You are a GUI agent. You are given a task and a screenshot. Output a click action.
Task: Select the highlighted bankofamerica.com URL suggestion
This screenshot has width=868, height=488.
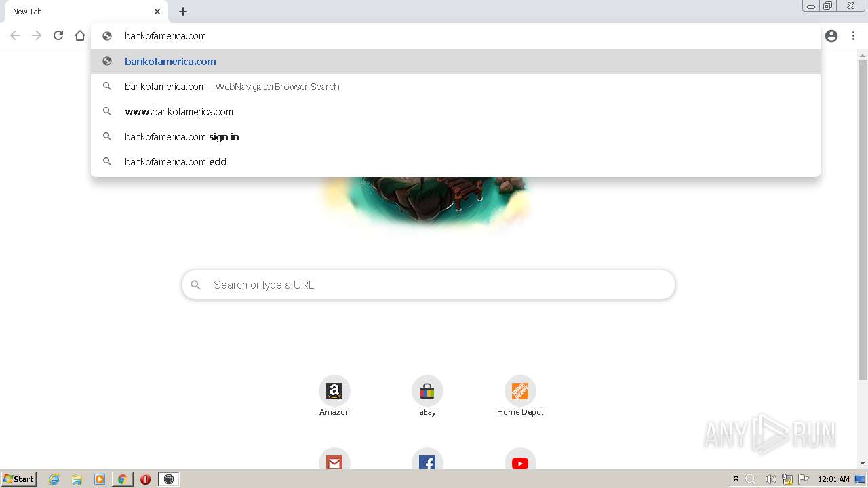456,61
